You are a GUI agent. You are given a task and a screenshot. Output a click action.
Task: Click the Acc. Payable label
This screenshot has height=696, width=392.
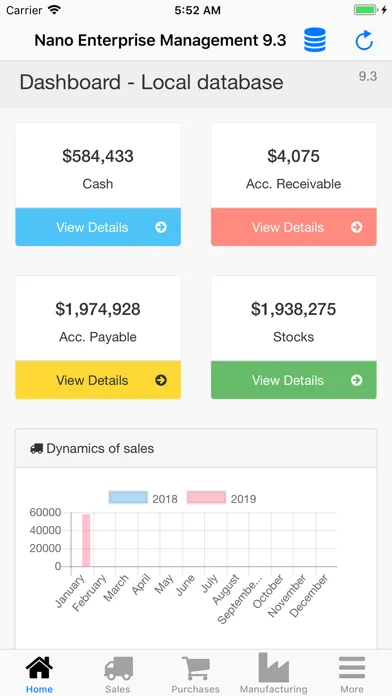(98, 337)
